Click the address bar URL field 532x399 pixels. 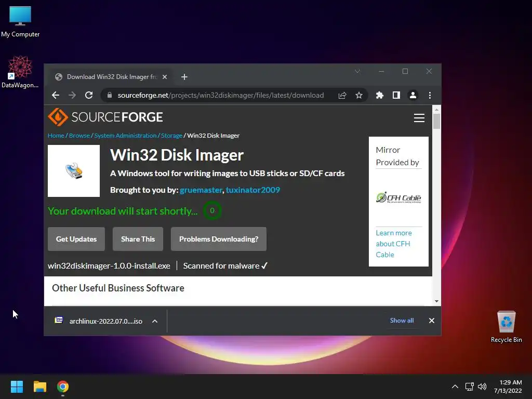tap(220, 96)
